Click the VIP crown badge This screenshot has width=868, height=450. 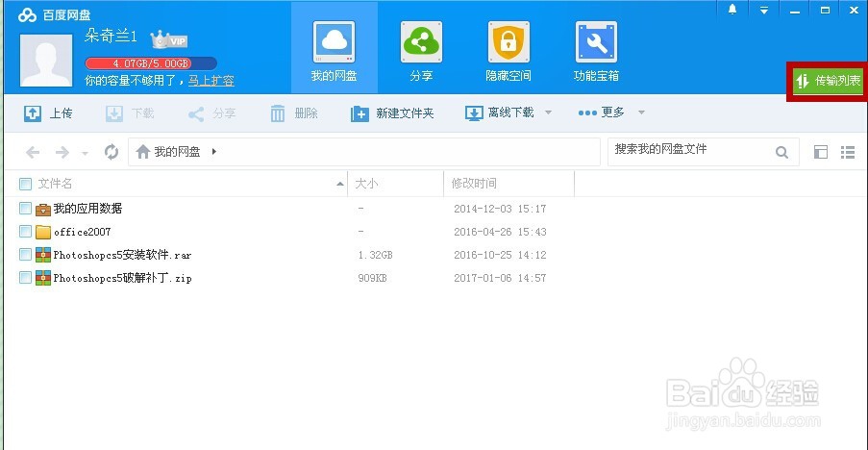[x=169, y=39]
